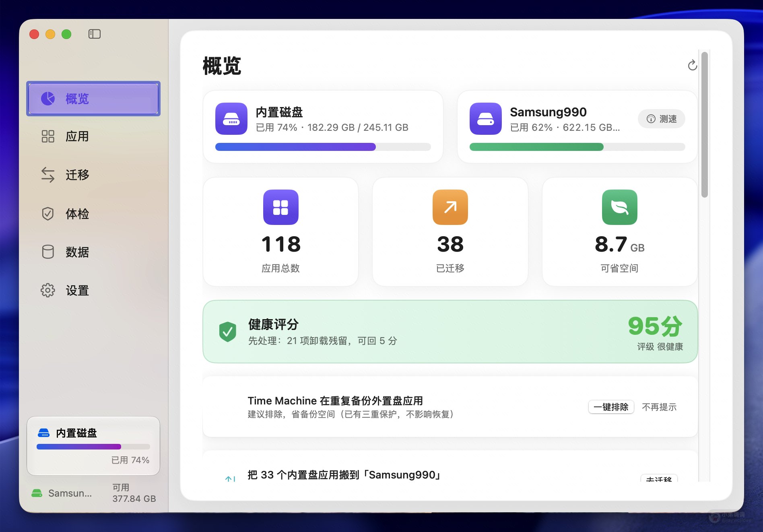Click the green fullscreen window button
Image resolution: width=763 pixels, height=532 pixels.
(x=66, y=34)
